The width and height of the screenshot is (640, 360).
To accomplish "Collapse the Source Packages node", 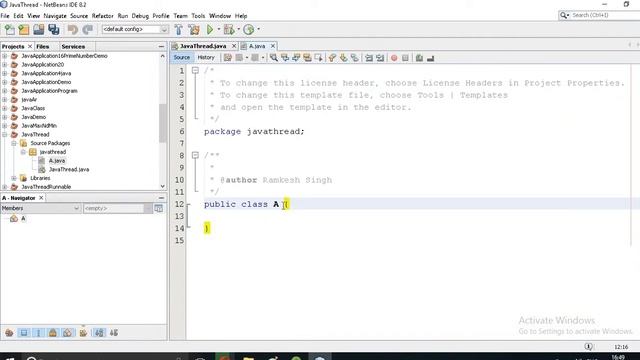I will (x=14, y=143).
